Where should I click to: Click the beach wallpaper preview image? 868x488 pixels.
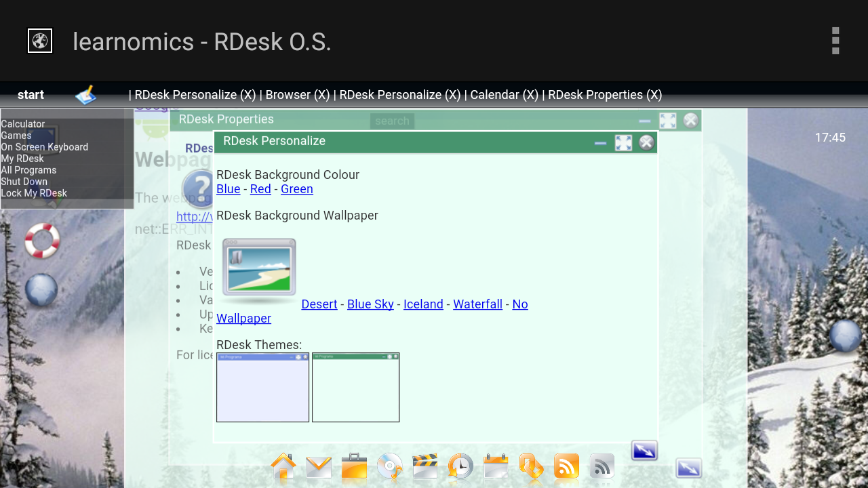pos(259,271)
